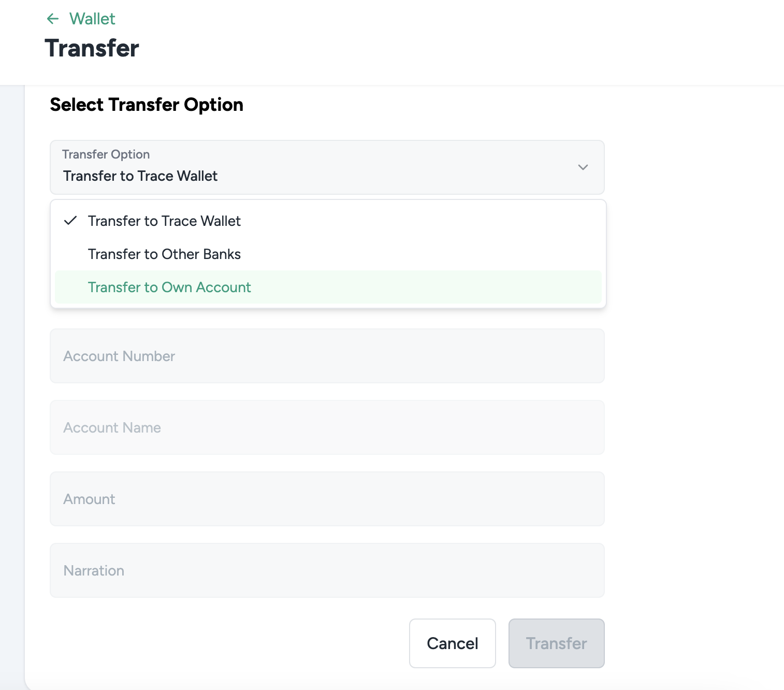Go back via the Wallet link
Image resolution: width=784 pixels, height=690 pixels.
[92, 19]
